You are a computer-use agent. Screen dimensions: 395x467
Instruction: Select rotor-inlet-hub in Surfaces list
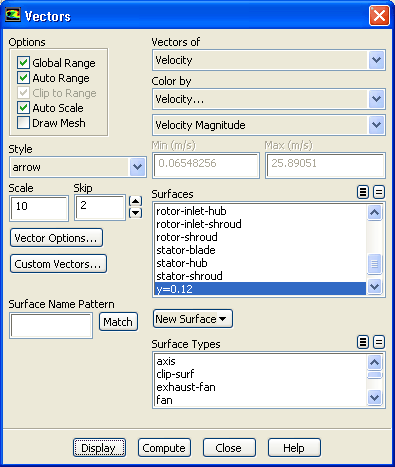(x=260, y=211)
